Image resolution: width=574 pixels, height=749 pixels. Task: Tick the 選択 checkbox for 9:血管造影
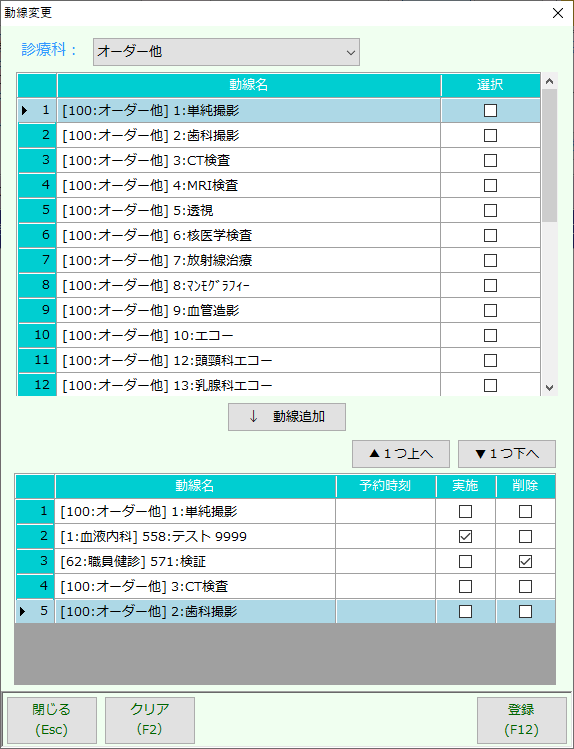tap(490, 310)
